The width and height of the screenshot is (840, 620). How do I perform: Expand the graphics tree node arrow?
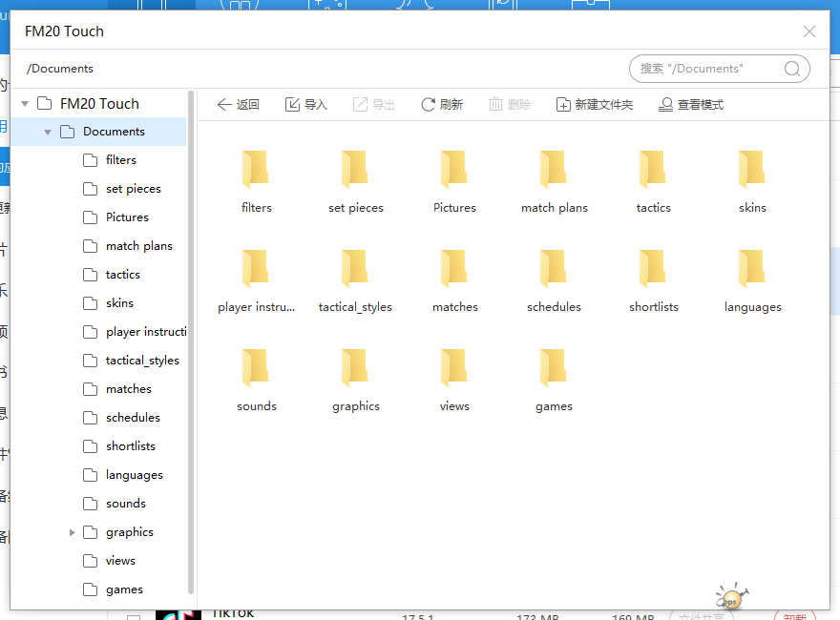pos(73,532)
